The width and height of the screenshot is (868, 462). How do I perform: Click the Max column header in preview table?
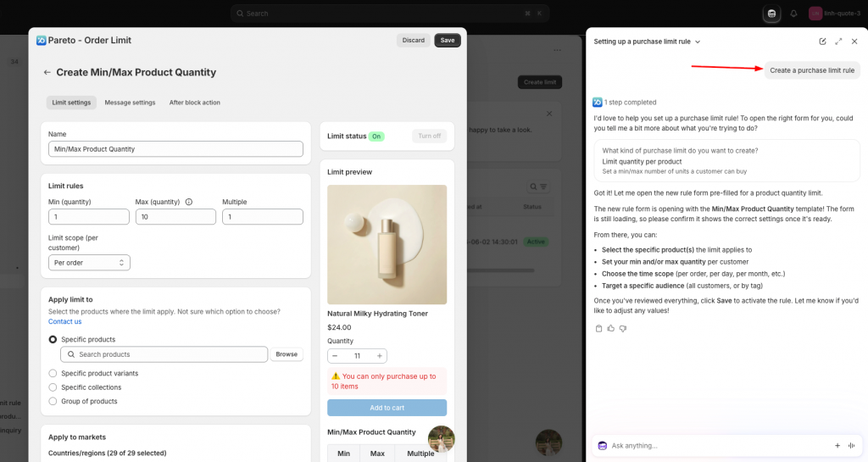pos(377,454)
